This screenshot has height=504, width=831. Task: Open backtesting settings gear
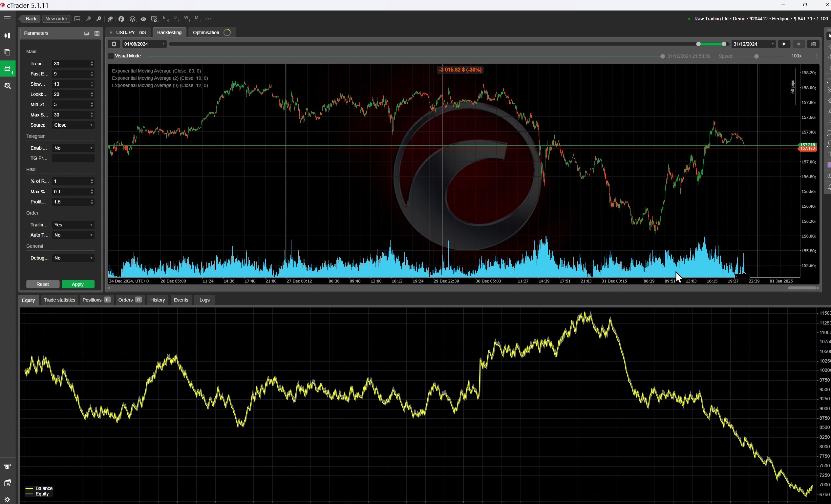[114, 44]
